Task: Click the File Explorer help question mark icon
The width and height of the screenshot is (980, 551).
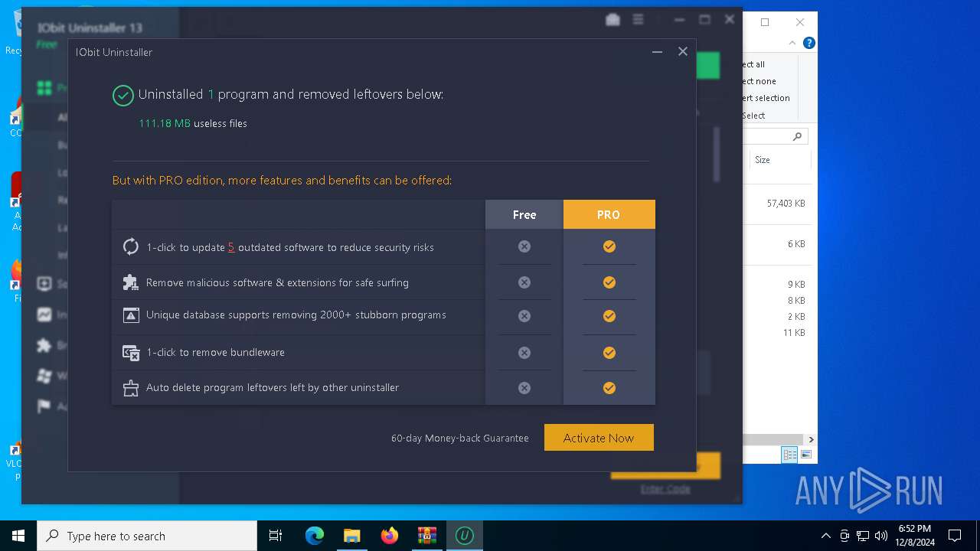Action: coord(808,43)
